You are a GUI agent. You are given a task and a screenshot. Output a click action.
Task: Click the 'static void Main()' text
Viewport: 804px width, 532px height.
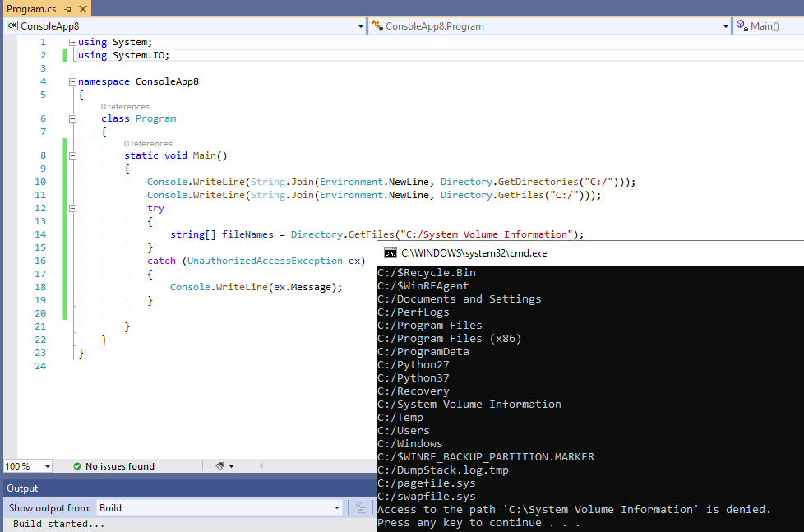click(175, 155)
